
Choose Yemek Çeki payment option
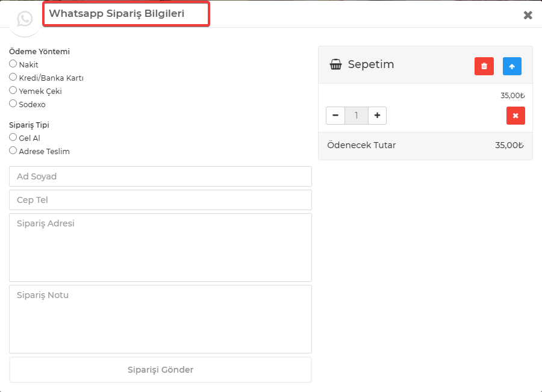click(13, 90)
